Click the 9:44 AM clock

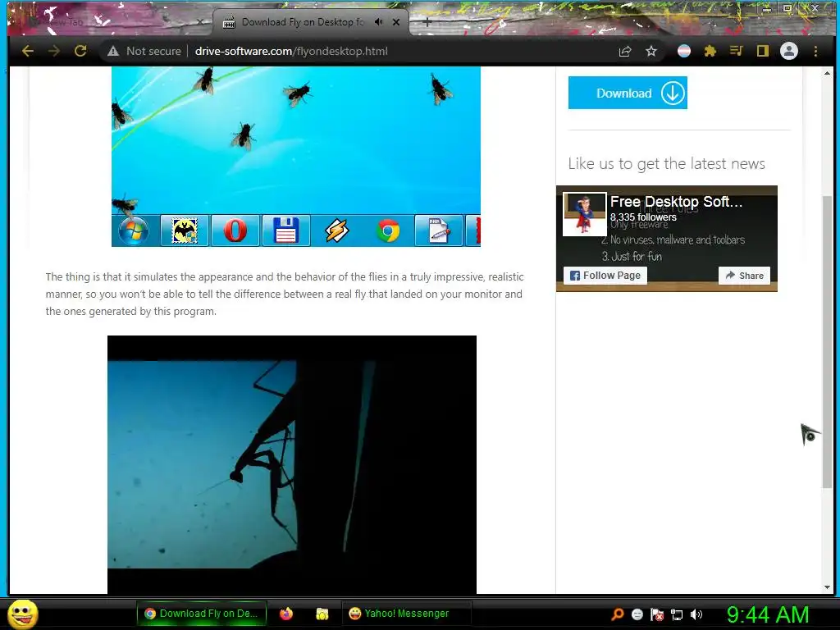point(768,614)
